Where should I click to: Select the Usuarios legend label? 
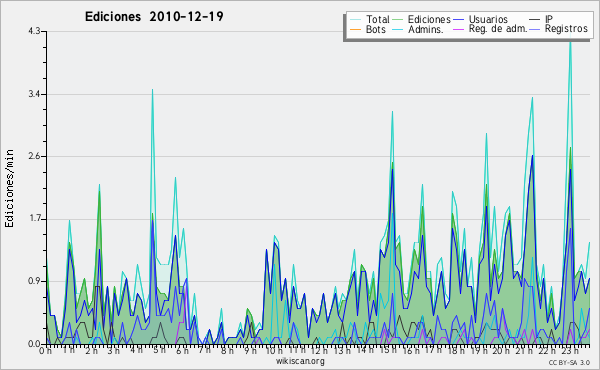click(x=488, y=19)
